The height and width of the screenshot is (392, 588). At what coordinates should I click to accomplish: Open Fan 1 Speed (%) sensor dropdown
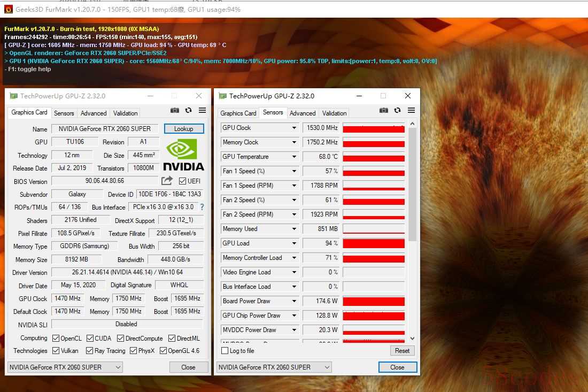pyautogui.click(x=295, y=171)
